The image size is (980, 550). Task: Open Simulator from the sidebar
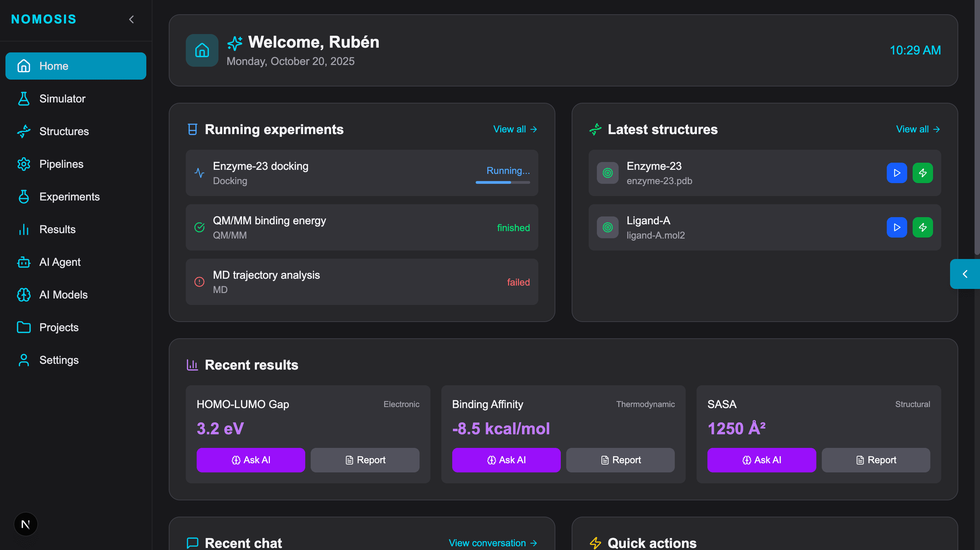point(62,99)
